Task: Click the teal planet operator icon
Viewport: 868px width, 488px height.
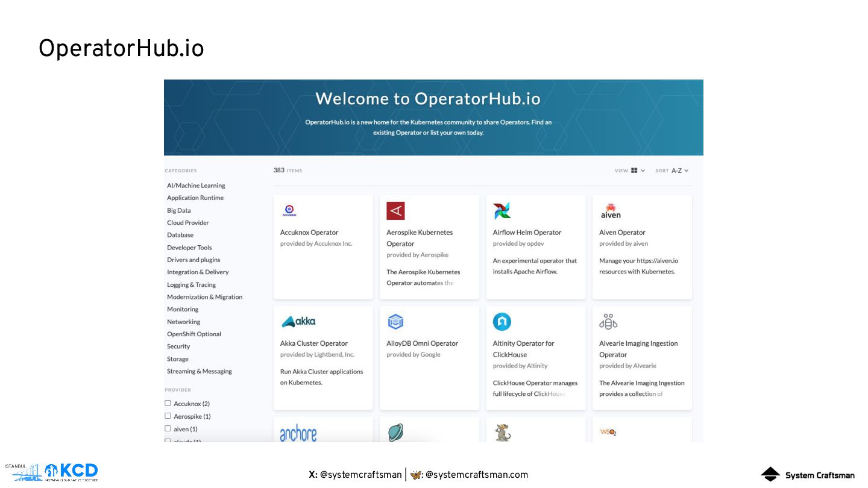Action: 395,433
